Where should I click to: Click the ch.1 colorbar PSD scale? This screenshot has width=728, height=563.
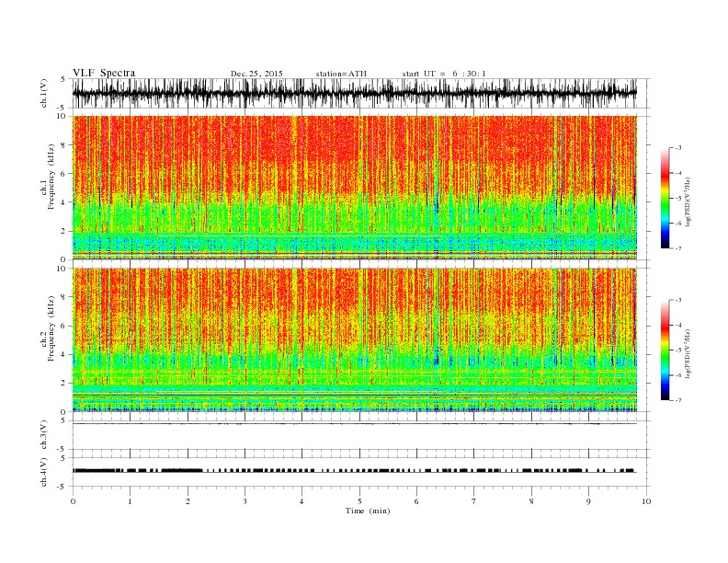665,199
